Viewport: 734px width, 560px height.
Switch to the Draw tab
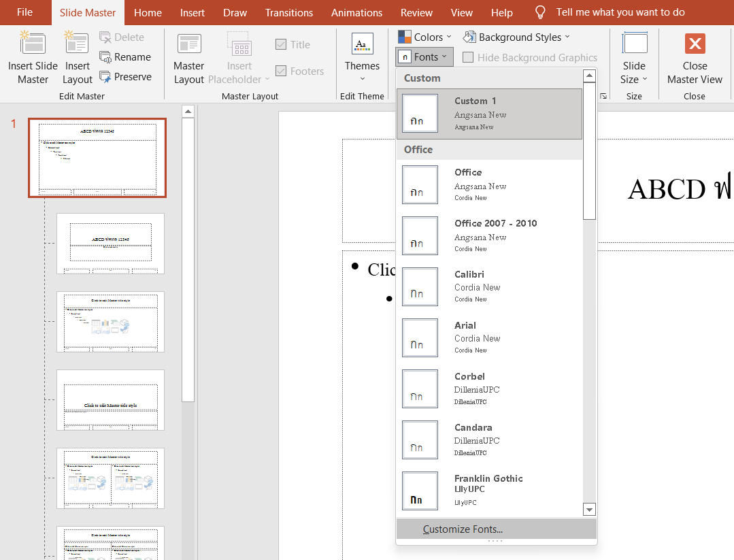pyautogui.click(x=235, y=13)
